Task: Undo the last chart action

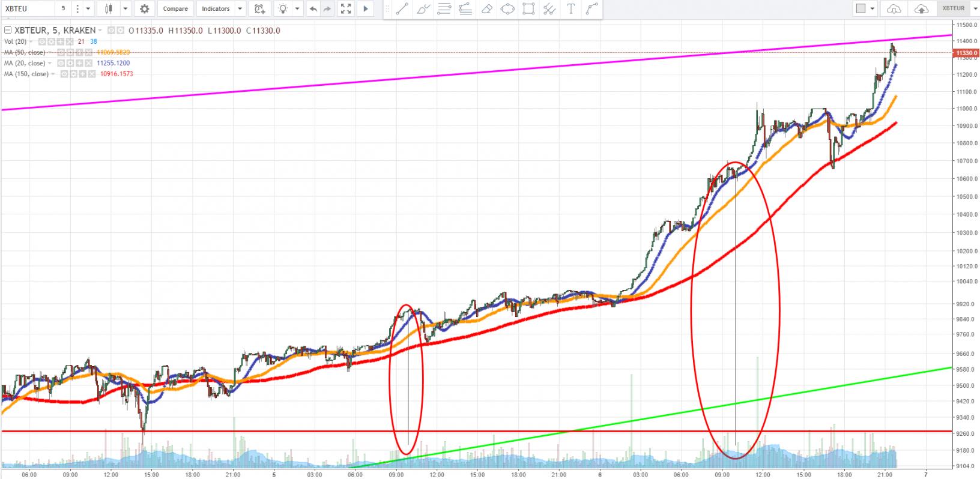Action: point(313,8)
